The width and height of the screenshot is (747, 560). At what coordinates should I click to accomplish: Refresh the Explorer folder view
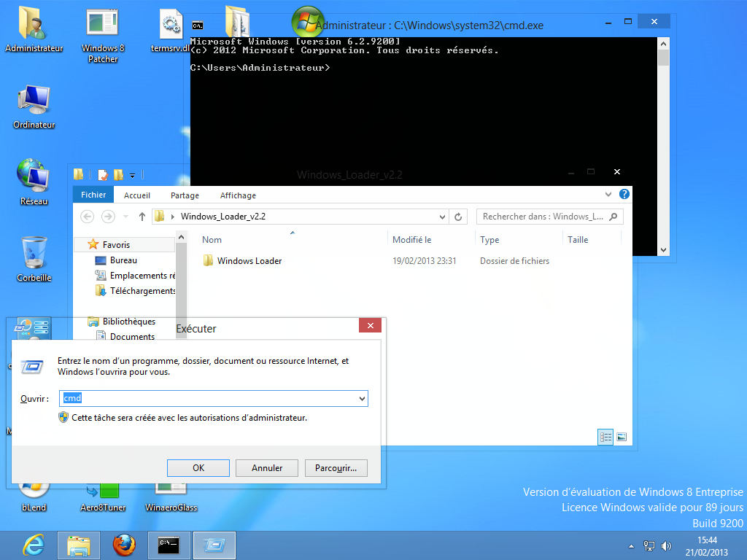click(458, 217)
